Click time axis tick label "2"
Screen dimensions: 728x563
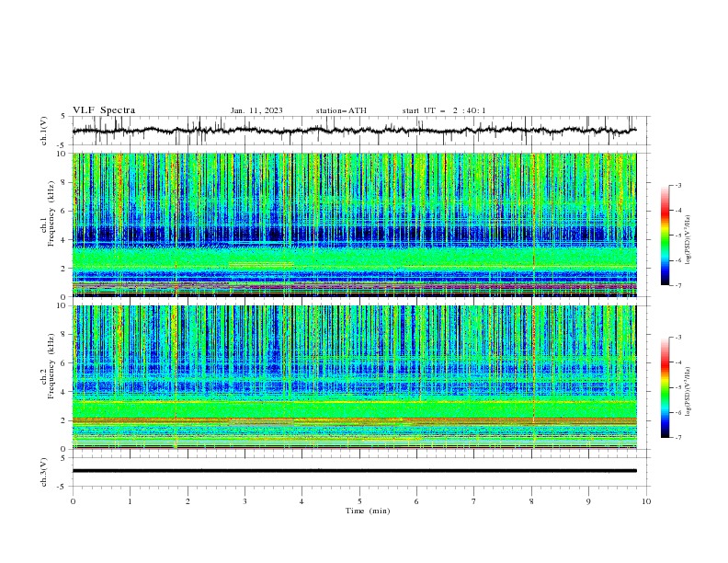[x=188, y=501]
